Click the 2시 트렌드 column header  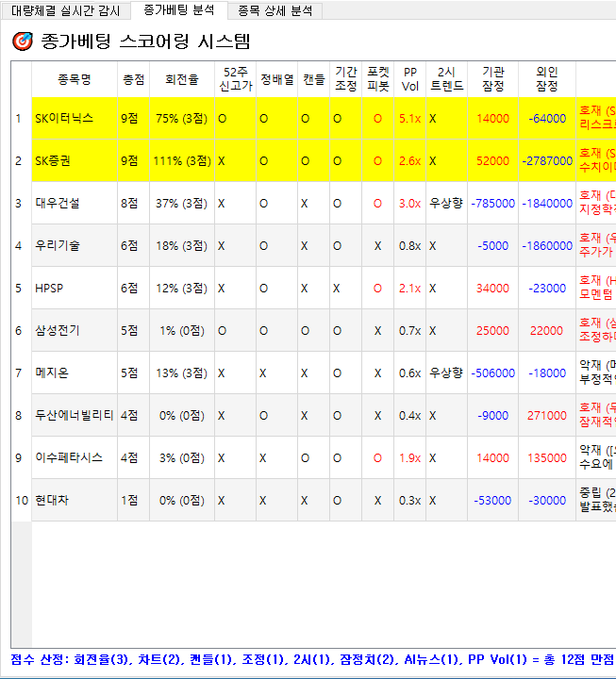[x=446, y=79]
